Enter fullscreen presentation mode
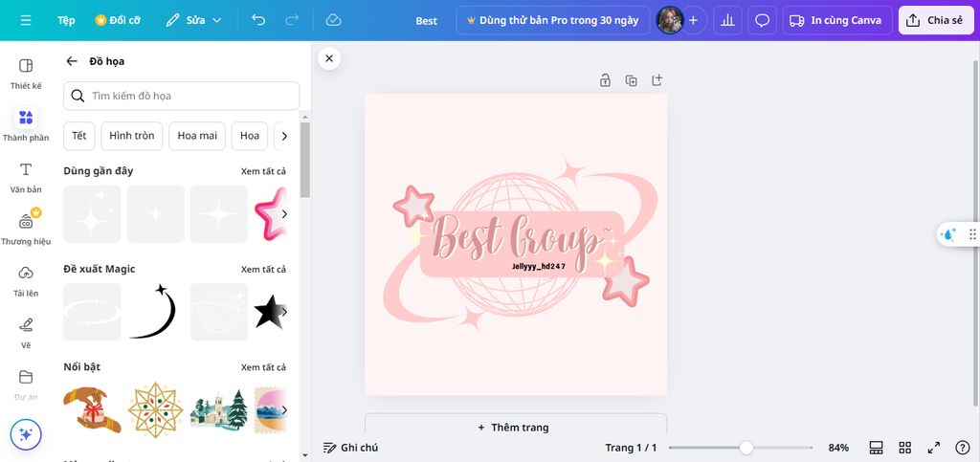Screen dimensions: 980x462 (x=934, y=448)
